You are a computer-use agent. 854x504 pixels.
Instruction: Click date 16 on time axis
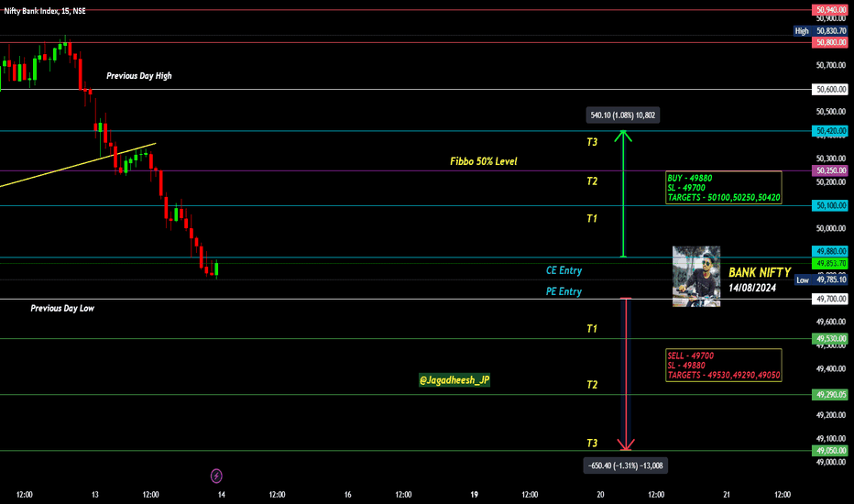coord(347,495)
